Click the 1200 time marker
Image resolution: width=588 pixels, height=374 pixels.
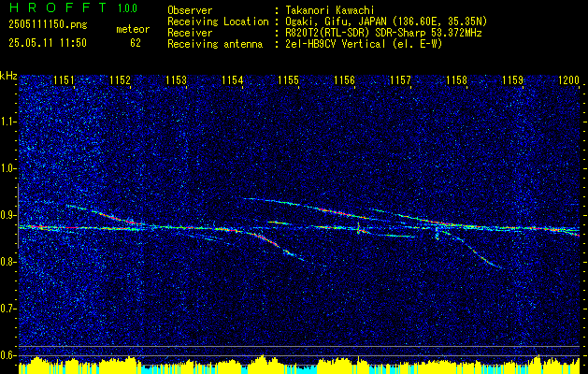point(569,79)
